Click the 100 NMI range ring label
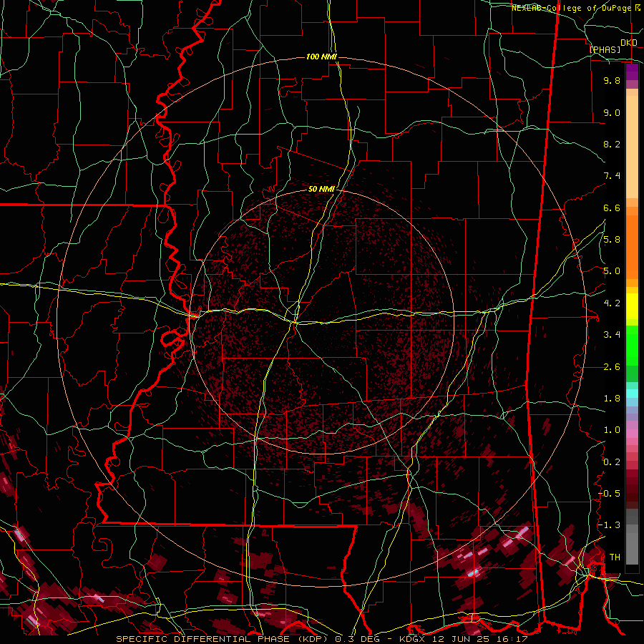This screenshot has height=644, width=644. point(321,57)
